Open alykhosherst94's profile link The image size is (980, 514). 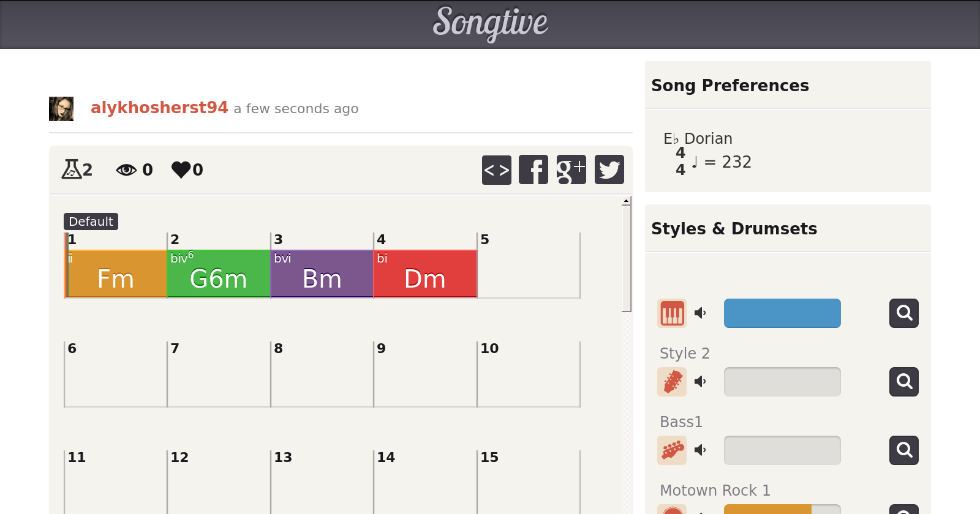(159, 108)
